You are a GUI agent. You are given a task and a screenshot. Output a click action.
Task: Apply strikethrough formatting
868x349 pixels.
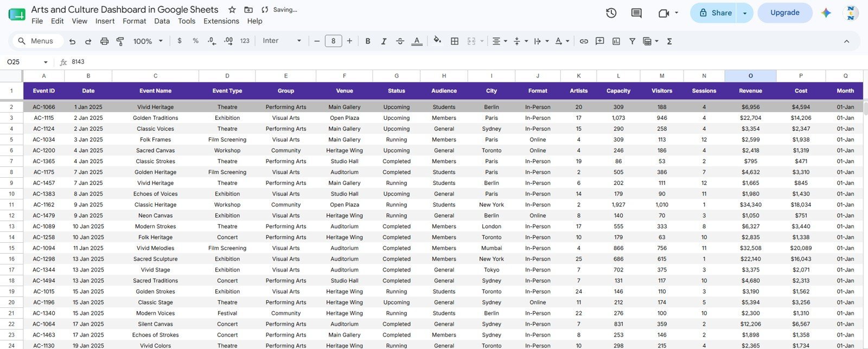tap(400, 41)
